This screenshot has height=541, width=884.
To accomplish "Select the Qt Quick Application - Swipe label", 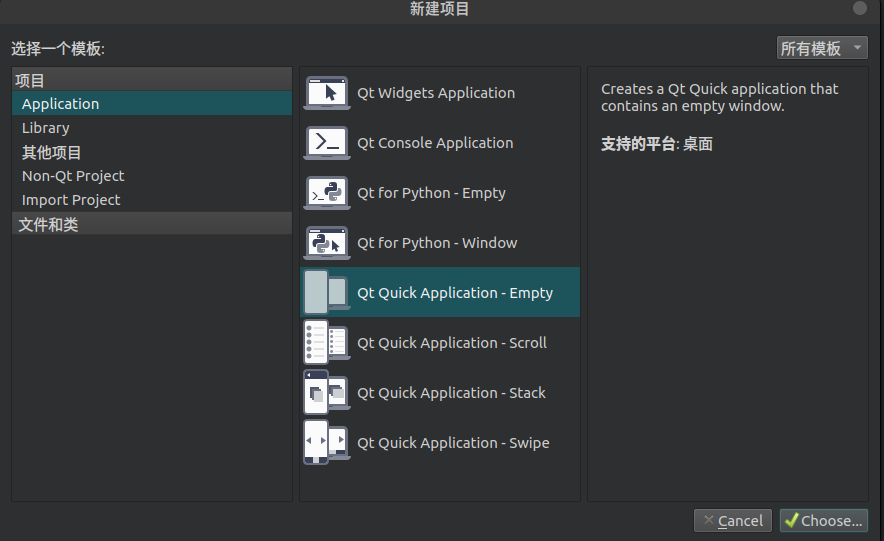I will (453, 443).
